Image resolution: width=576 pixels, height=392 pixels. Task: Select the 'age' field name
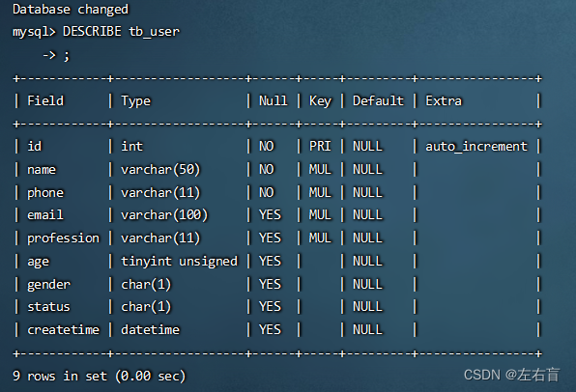click(x=39, y=262)
